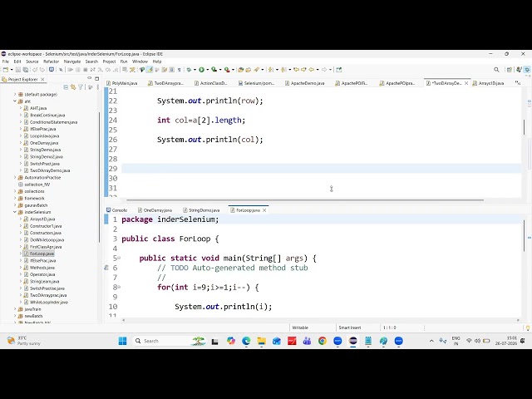Click the Open Perspective icon
The image size is (532, 399).
pos(509,70)
